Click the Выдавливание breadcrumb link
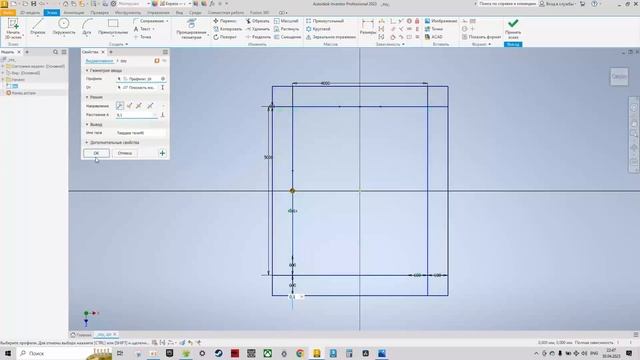Viewport: 640px width, 360px height. (99, 61)
